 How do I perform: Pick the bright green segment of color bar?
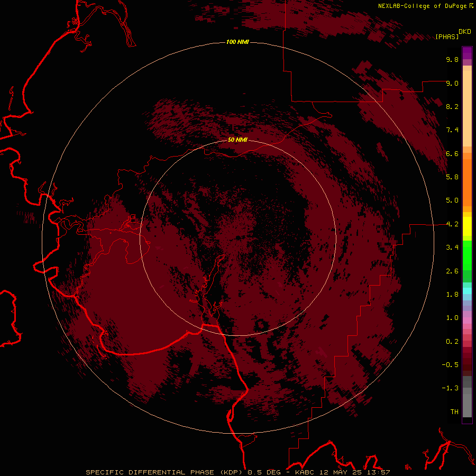[467, 255]
